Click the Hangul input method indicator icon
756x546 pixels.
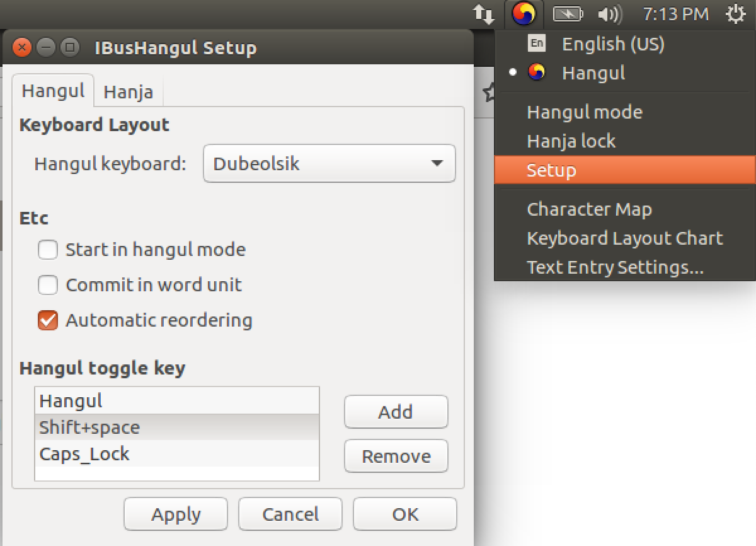[x=524, y=13]
